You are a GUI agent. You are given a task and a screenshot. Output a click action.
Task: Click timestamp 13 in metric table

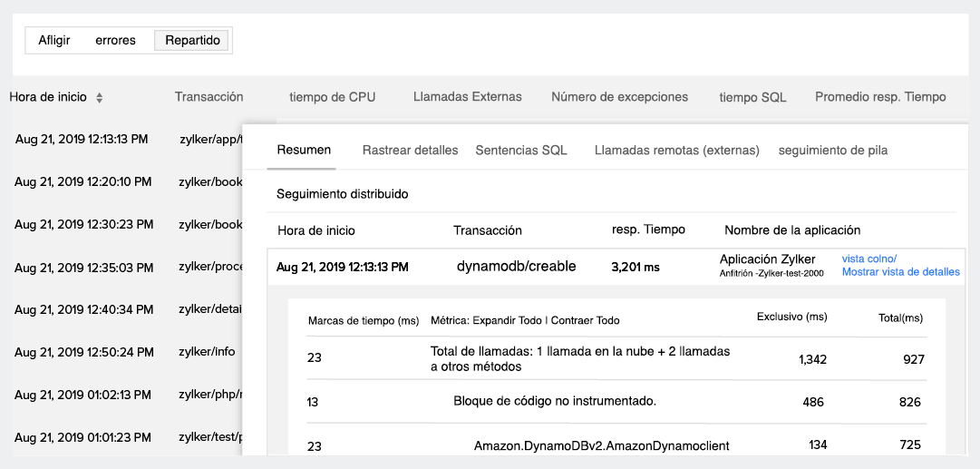313,402
